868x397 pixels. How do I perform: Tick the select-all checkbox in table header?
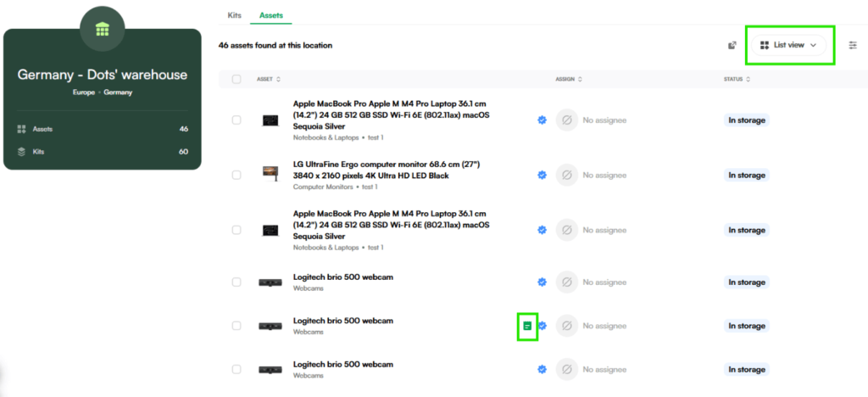coord(236,79)
